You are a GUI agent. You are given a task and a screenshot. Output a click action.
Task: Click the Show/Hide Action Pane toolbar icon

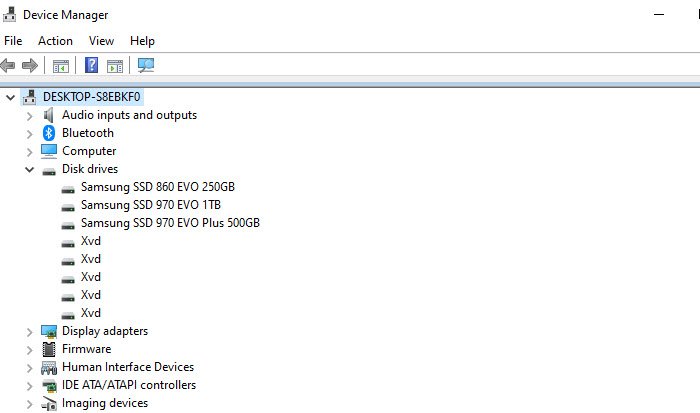tap(115, 66)
